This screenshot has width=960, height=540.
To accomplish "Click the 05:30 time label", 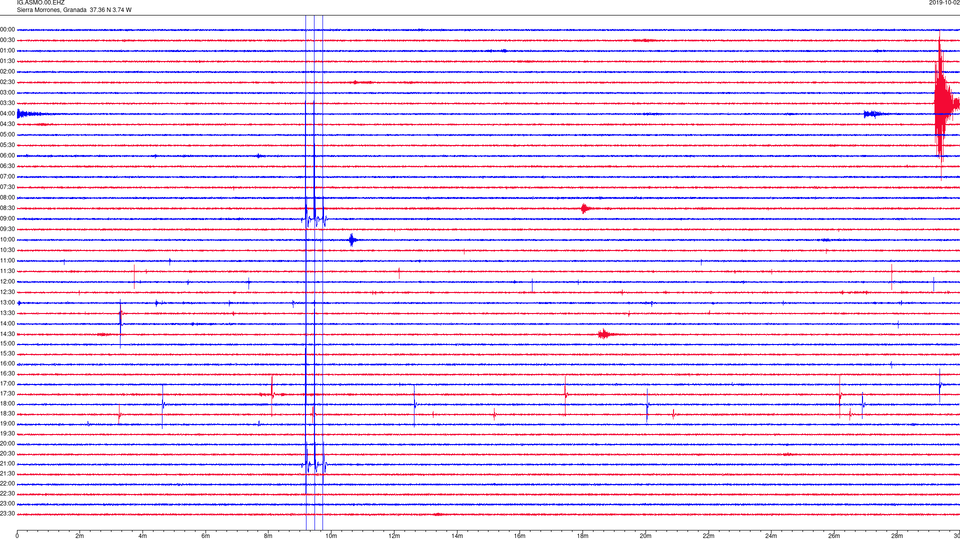I will pyautogui.click(x=7, y=145).
